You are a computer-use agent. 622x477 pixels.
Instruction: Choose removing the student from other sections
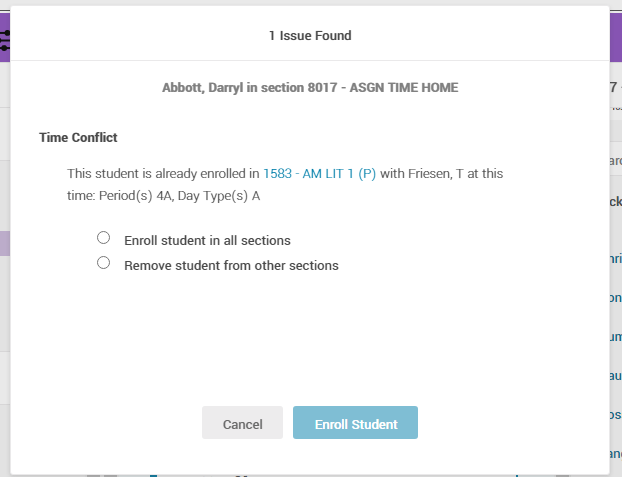(x=103, y=263)
